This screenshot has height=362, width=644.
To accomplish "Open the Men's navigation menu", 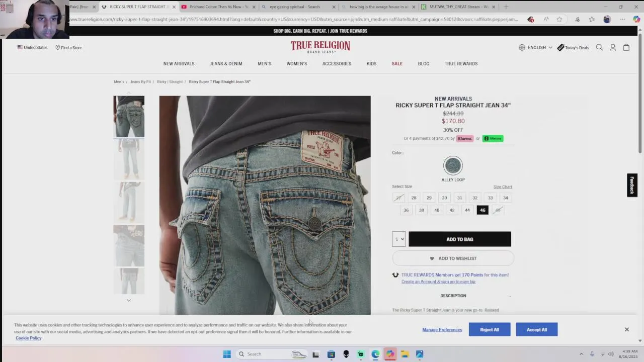I will click(x=265, y=64).
